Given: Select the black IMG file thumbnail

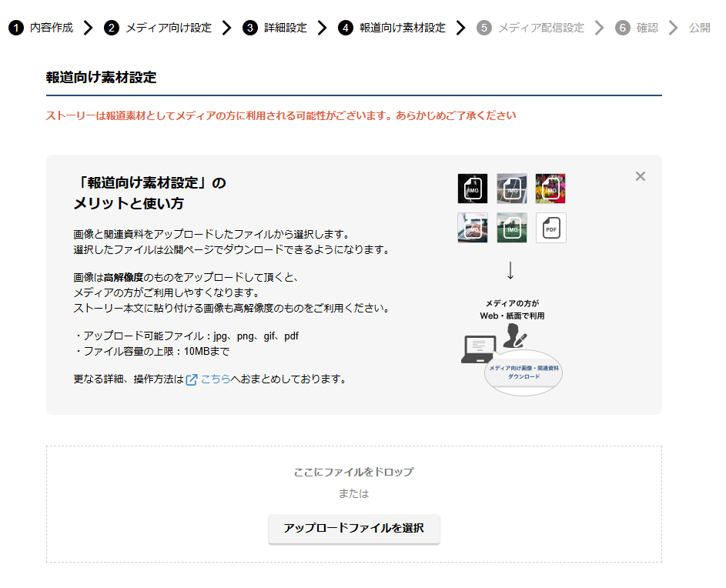Looking at the screenshot, I should pos(473,188).
